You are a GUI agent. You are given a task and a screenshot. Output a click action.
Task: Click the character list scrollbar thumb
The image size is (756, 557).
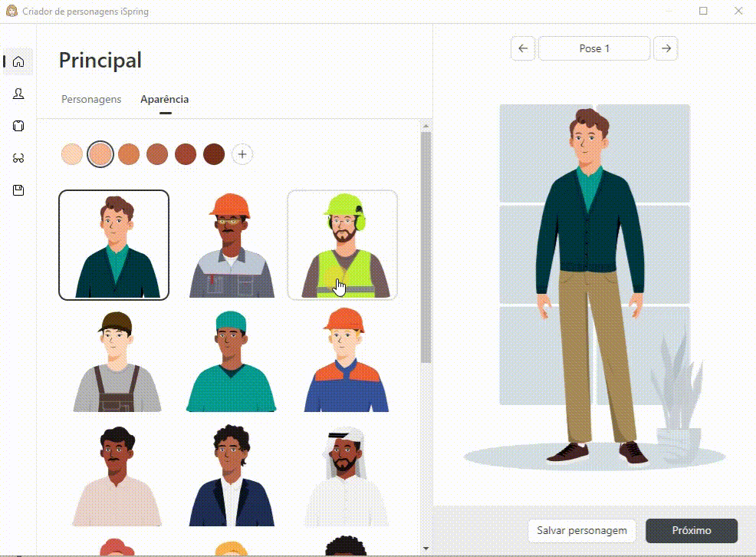coord(426,247)
